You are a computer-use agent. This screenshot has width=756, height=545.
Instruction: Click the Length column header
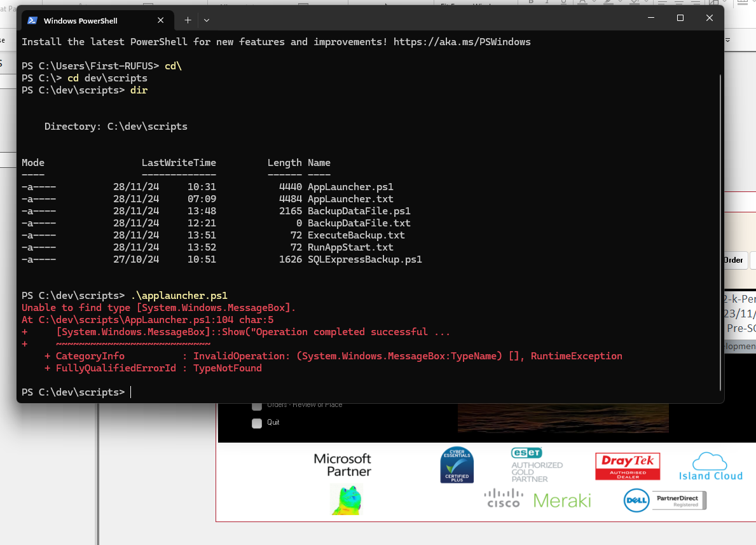tap(284, 163)
